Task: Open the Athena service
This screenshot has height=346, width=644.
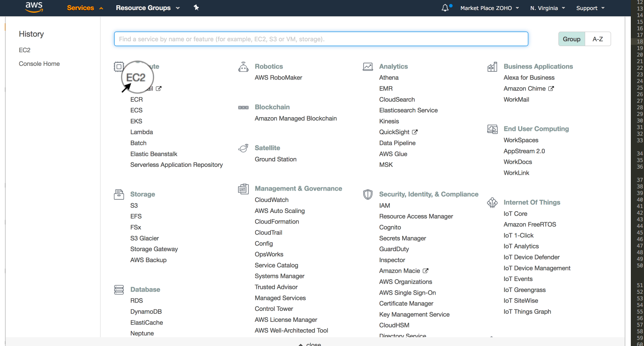Action: pos(389,78)
